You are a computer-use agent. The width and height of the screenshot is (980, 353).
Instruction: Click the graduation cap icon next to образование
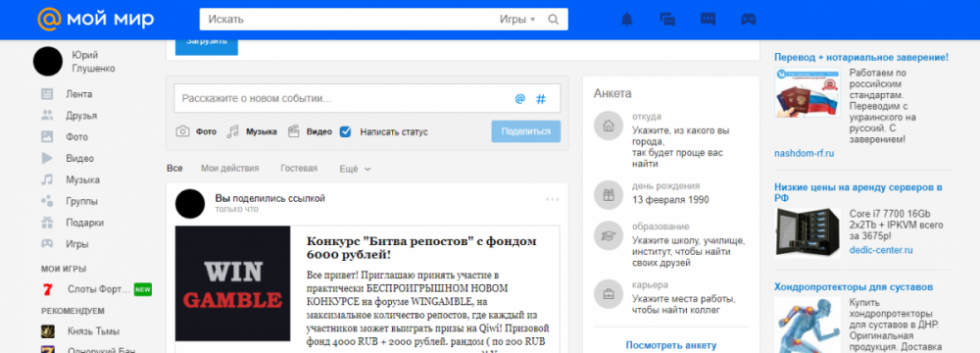click(x=609, y=236)
